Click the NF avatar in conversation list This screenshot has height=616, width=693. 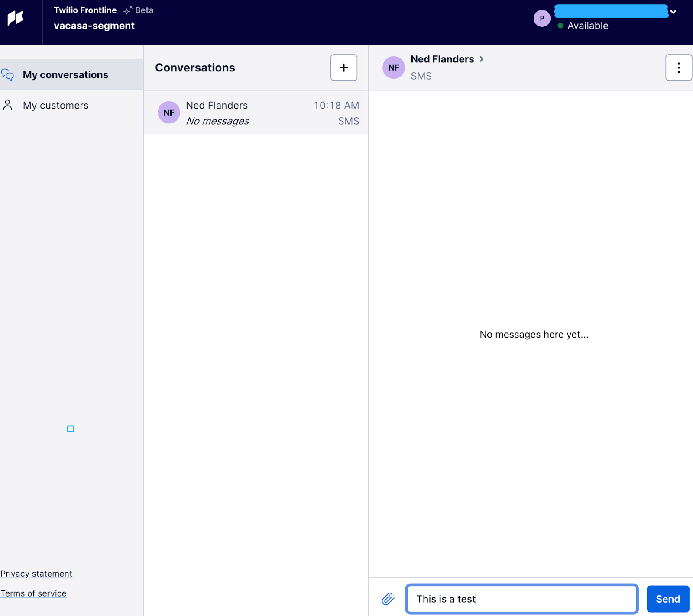[x=168, y=113]
